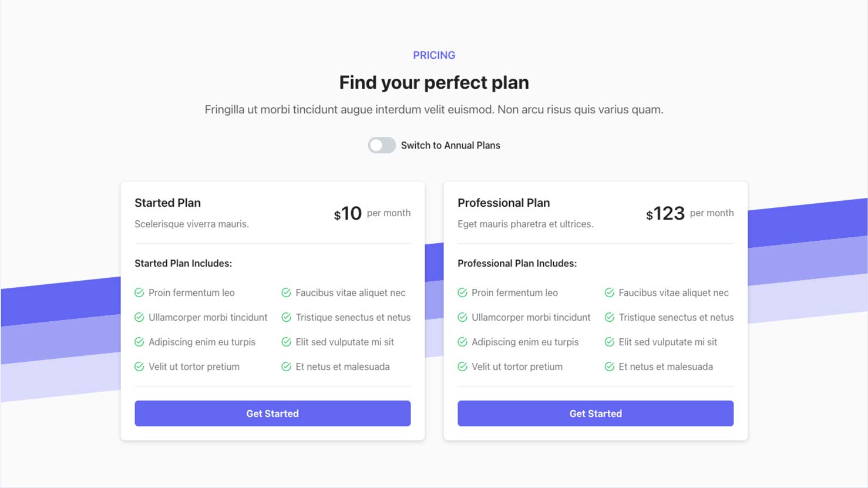This screenshot has height=488, width=868.
Task: Click Get Started in the Started Plan card
Action: click(272, 413)
